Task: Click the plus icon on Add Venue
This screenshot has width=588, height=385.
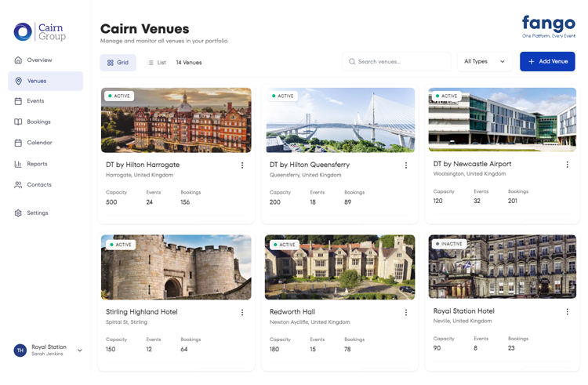Action: 532,61
